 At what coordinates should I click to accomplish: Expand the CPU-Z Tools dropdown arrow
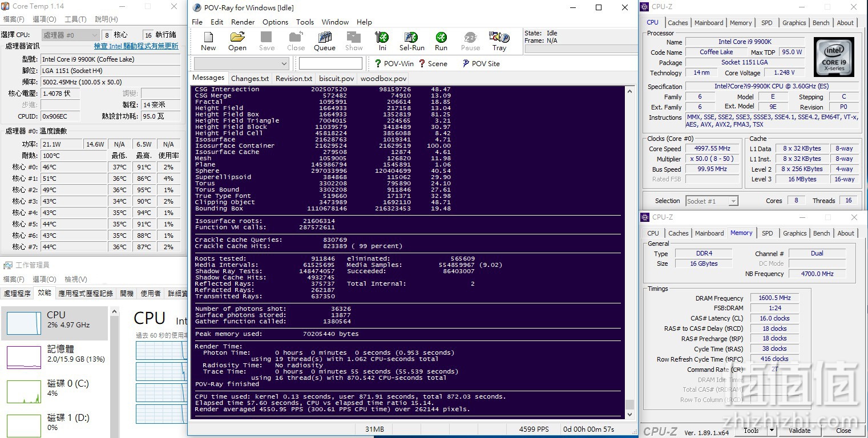coord(772,431)
